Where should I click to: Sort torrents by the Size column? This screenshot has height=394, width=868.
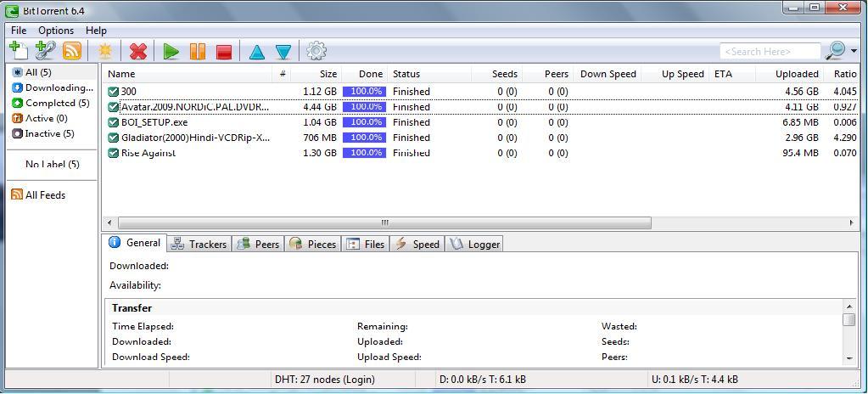(x=316, y=74)
